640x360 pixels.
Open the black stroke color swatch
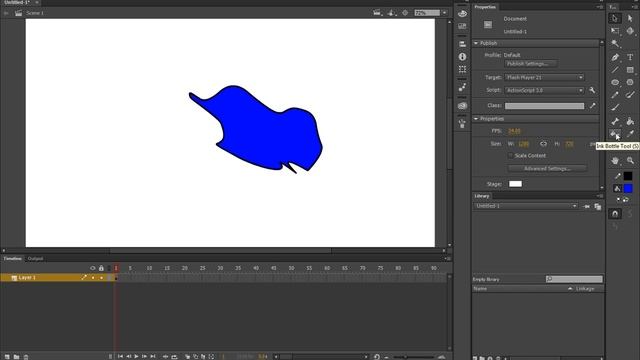(x=628, y=176)
